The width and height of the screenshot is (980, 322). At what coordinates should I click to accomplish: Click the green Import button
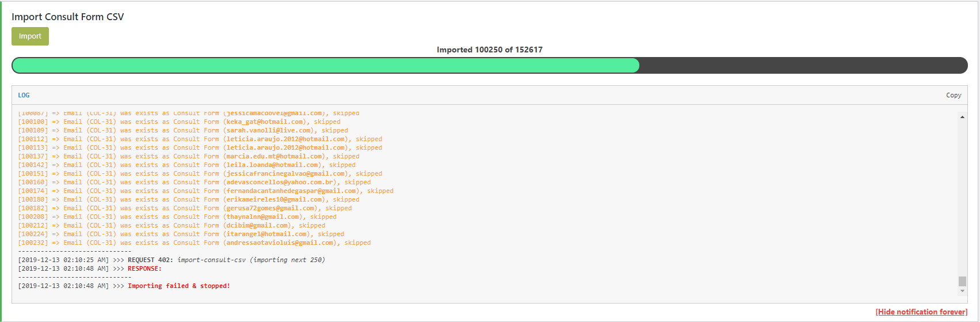tap(30, 36)
